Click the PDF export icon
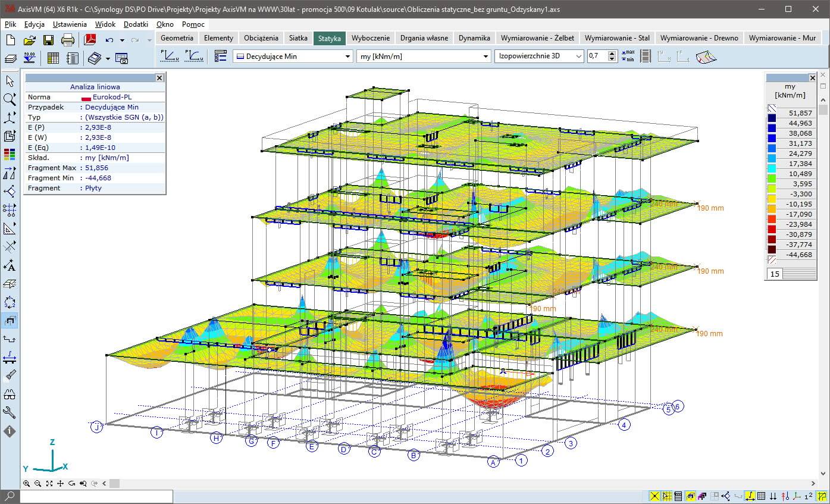The height and width of the screenshot is (504, 830). click(x=90, y=40)
